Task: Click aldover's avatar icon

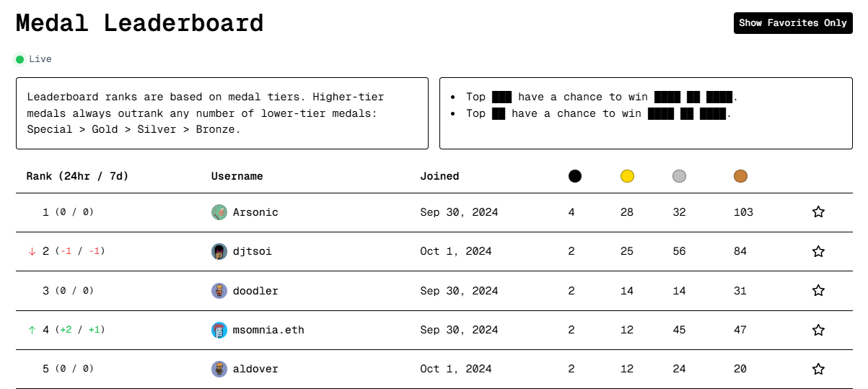Action: click(x=219, y=369)
